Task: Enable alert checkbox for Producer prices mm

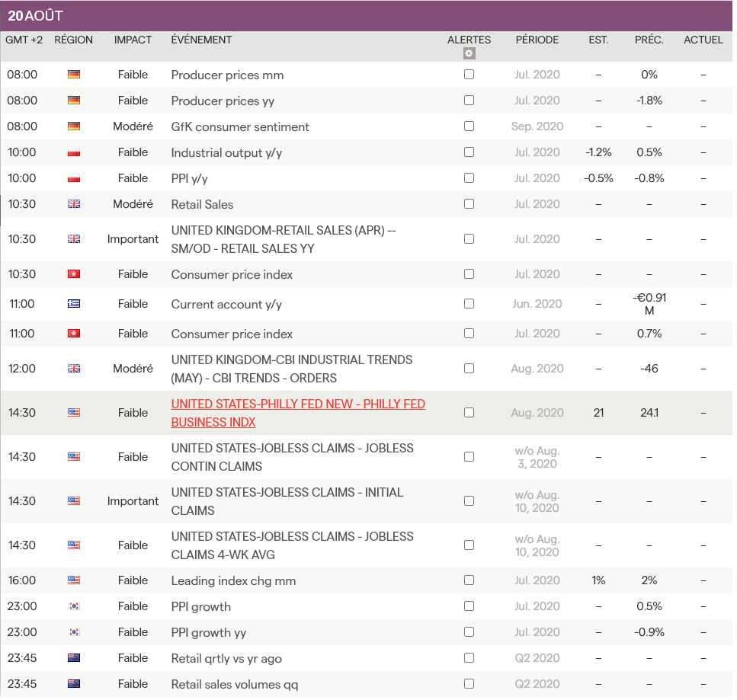Action: pyautogui.click(x=469, y=75)
